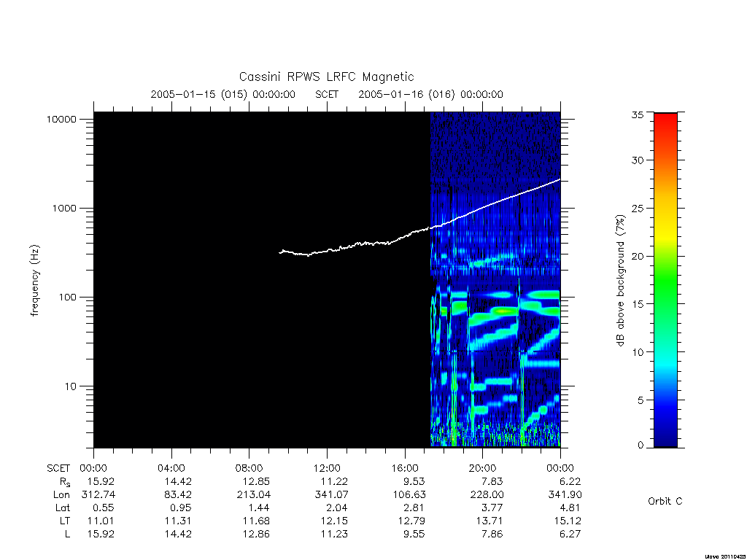Click the Lon value 341.90
The width and height of the screenshot is (747, 560).
(565, 494)
